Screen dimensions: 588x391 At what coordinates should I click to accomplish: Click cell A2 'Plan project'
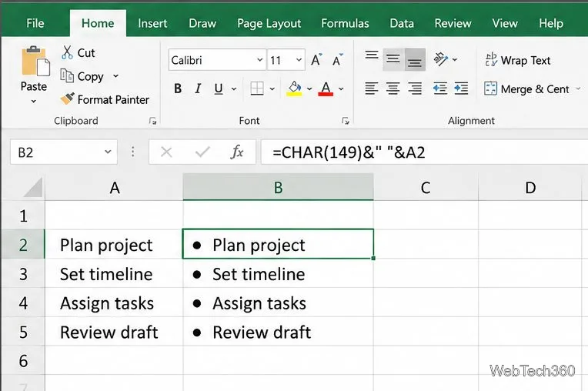pyautogui.click(x=114, y=245)
